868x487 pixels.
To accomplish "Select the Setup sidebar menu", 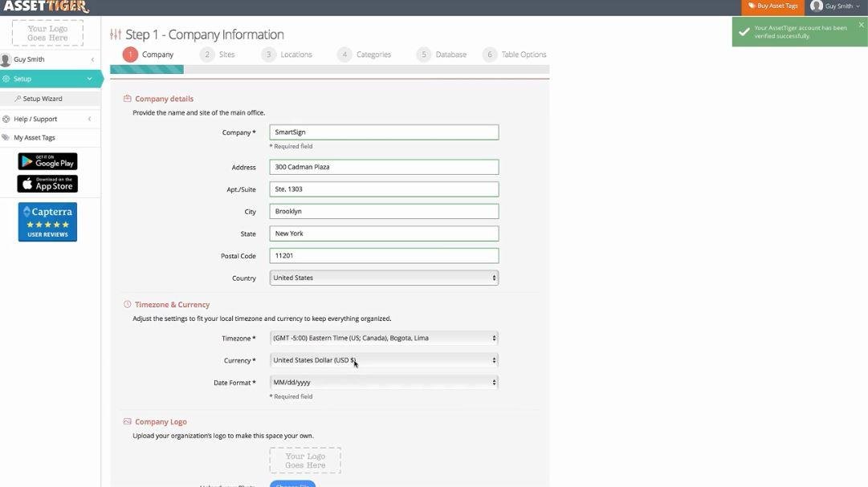I will (x=48, y=79).
